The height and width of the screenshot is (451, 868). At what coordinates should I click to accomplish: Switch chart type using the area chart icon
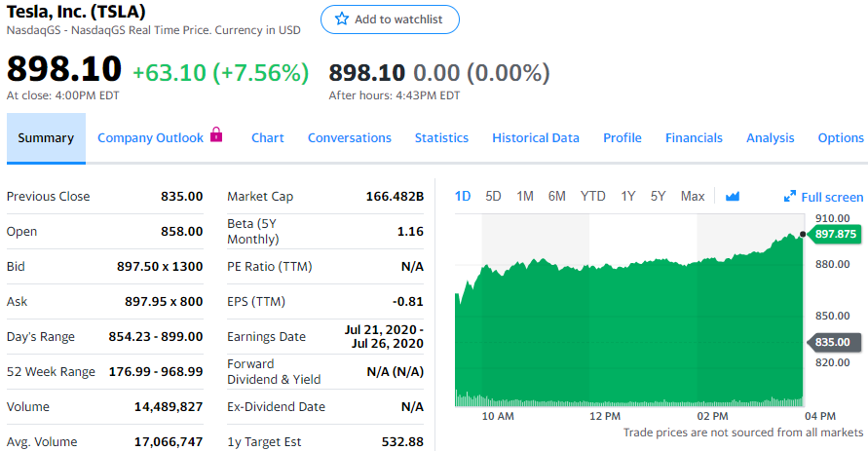[x=733, y=197]
